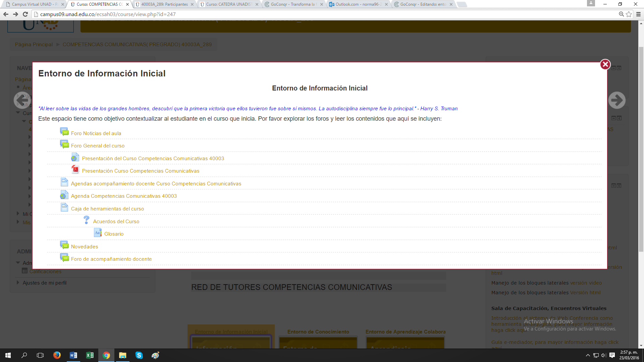The width and height of the screenshot is (644, 362).
Task: Open the Novedades forum link
Action: tap(85, 247)
